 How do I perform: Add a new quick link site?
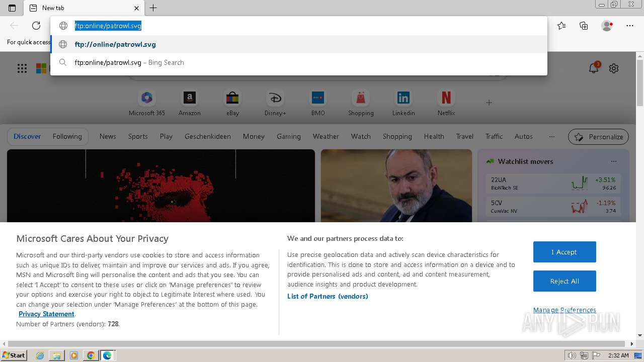[489, 103]
